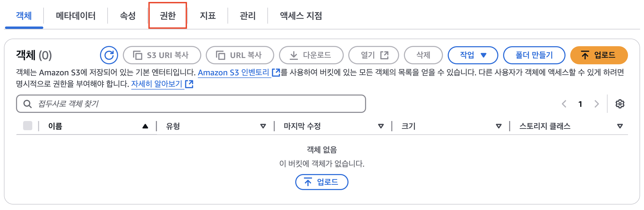Click the 다운로드 download button

(311, 55)
